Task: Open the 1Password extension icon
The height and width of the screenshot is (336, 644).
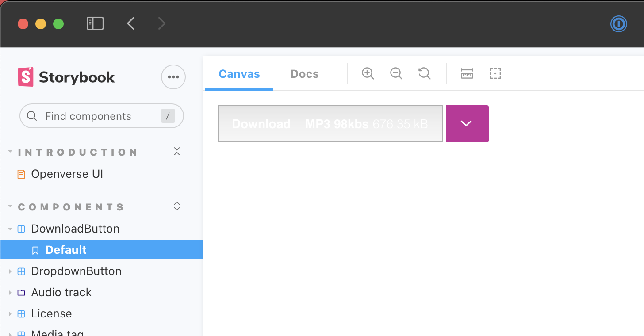Action: (619, 23)
